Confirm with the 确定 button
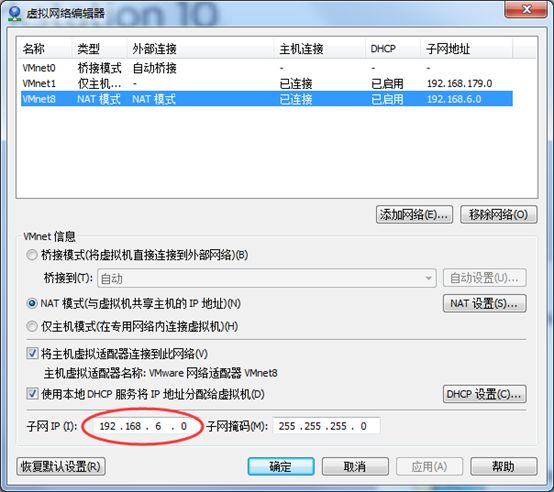554x492 pixels. (281, 467)
